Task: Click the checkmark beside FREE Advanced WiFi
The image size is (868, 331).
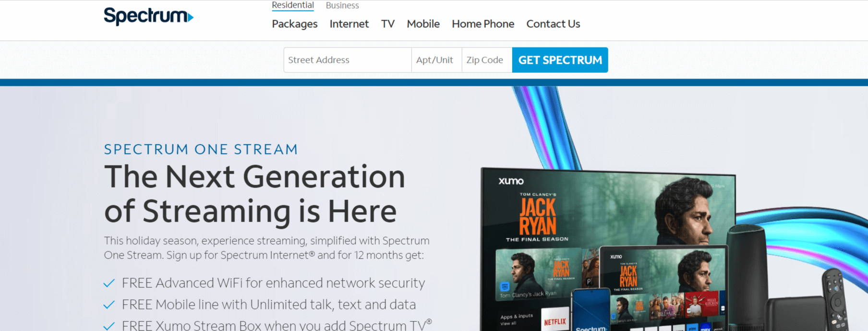Action: click(x=109, y=283)
